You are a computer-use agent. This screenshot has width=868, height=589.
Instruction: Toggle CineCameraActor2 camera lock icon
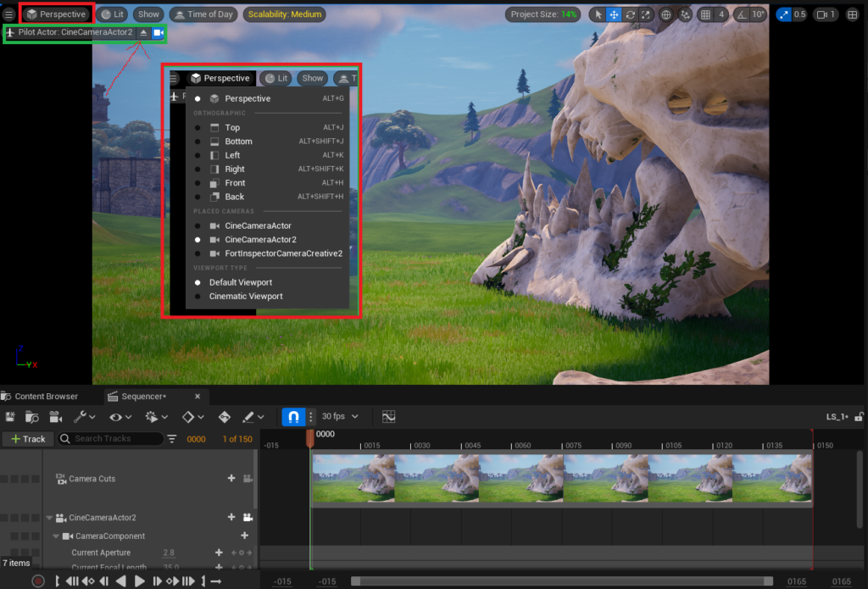248,517
